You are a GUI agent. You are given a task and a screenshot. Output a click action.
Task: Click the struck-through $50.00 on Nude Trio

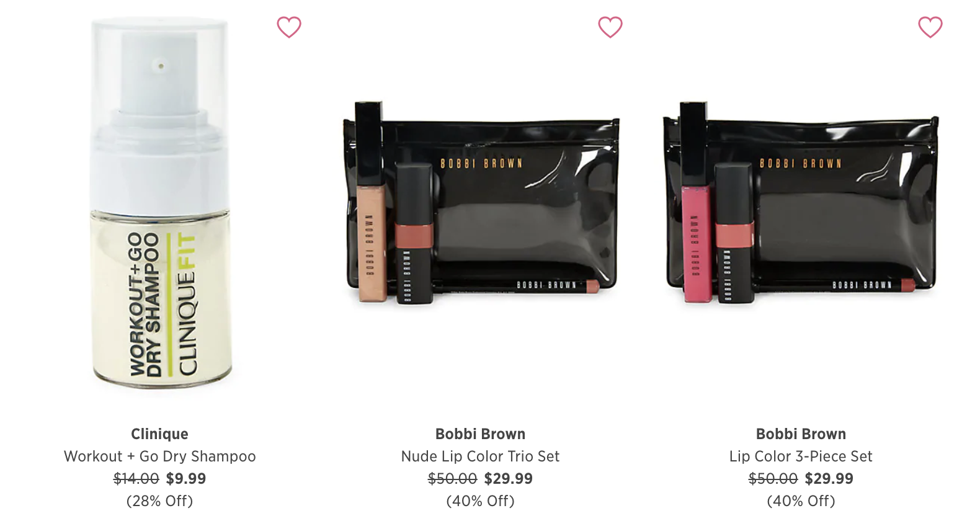452,479
